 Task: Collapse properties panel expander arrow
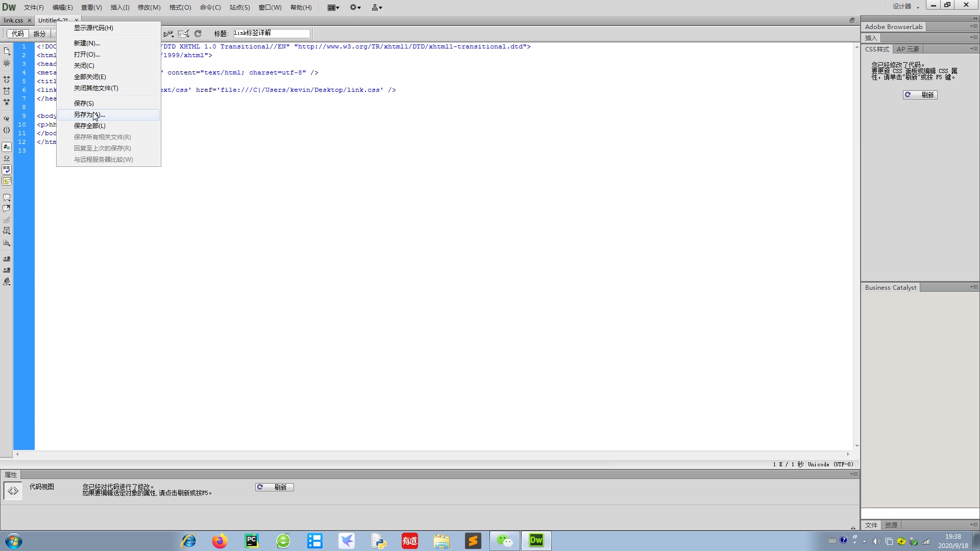[853, 528]
